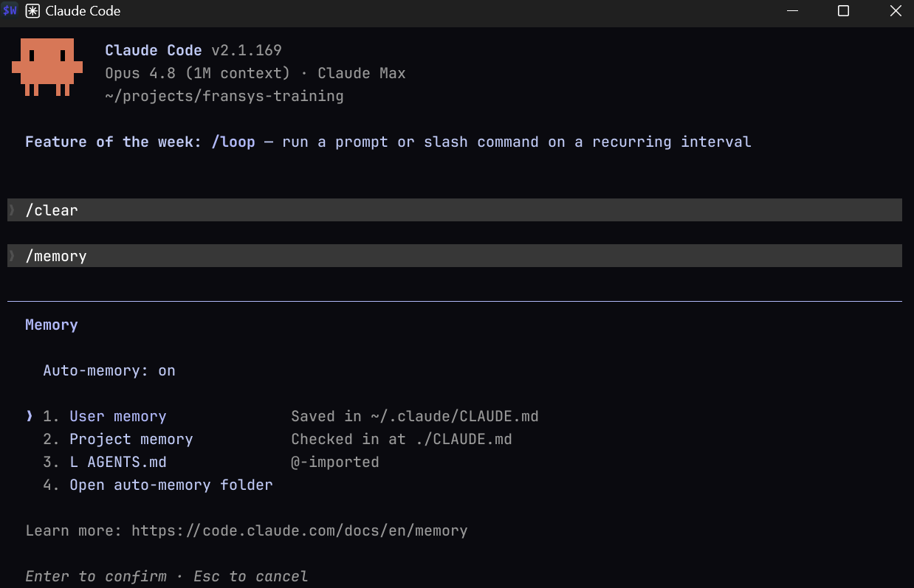The height and width of the screenshot is (588, 914).
Task: Click the /clear command history row
Action: click(x=455, y=210)
